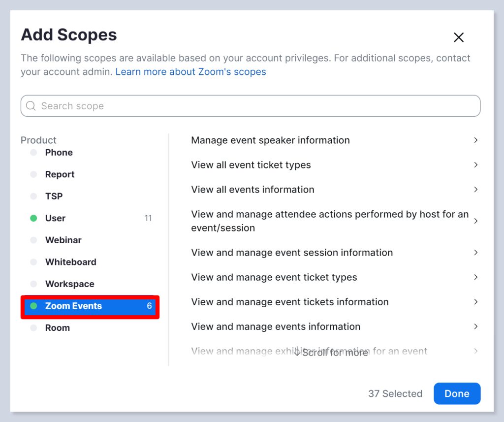Click the grey dot beside Workspace
Viewport: 504px width, 422px height.
[33, 284]
